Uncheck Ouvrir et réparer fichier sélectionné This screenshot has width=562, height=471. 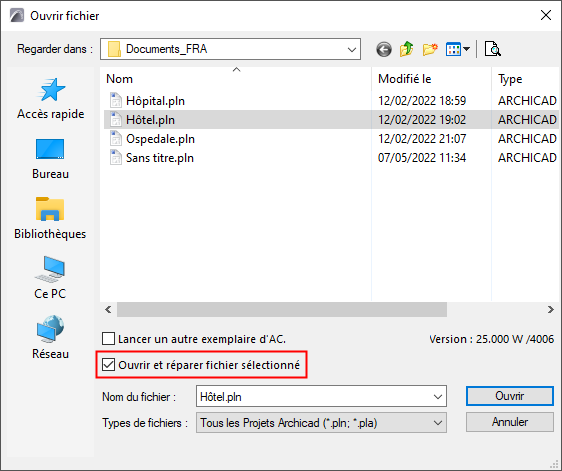pos(109,365)
